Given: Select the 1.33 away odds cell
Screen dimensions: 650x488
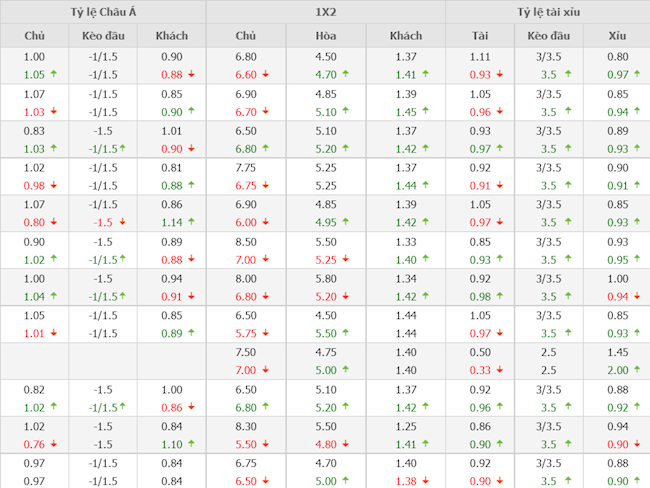Looking at the screenshot, I should [405, 242].
